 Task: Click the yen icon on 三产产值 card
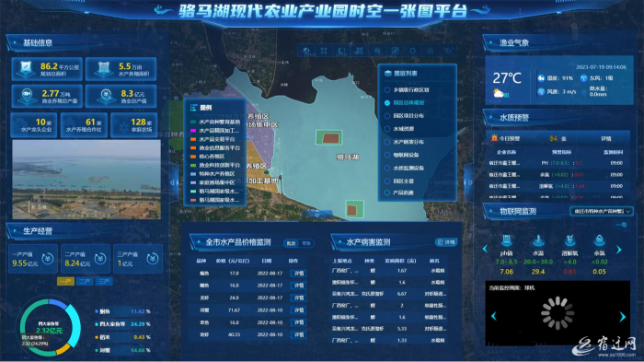pos(153,259)
